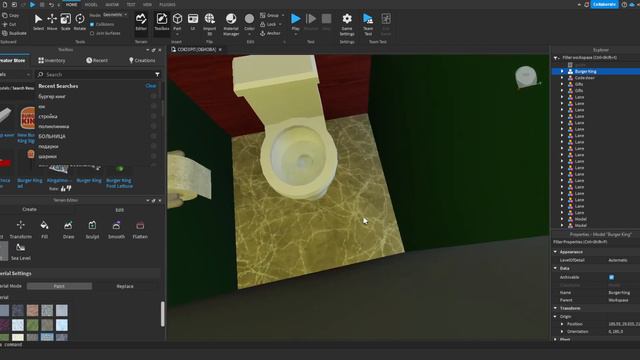Open the Group dropdown arrow
This screenshot has height=360, width=640.
283,16
